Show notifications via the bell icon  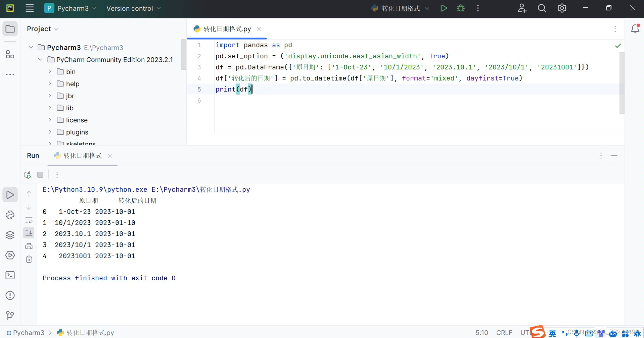[x=635, y=29]
